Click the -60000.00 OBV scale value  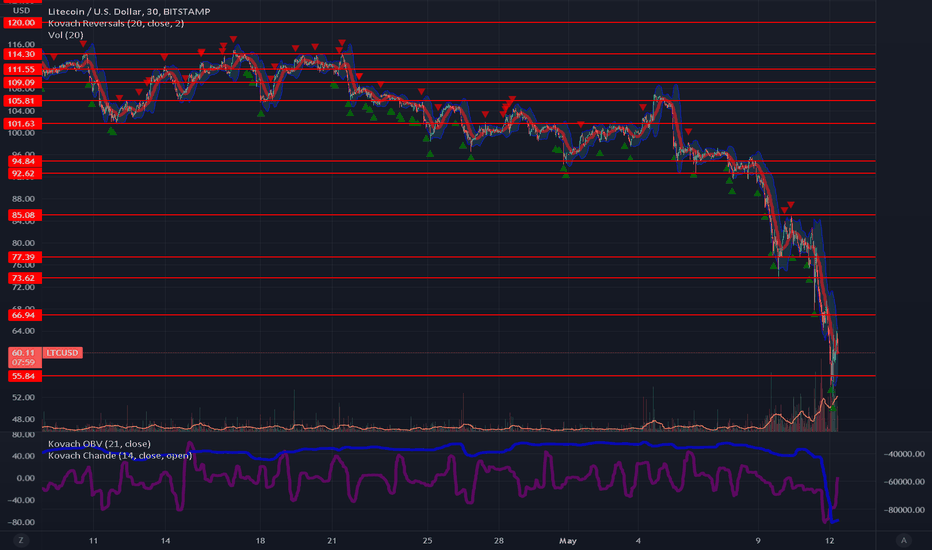904,482
